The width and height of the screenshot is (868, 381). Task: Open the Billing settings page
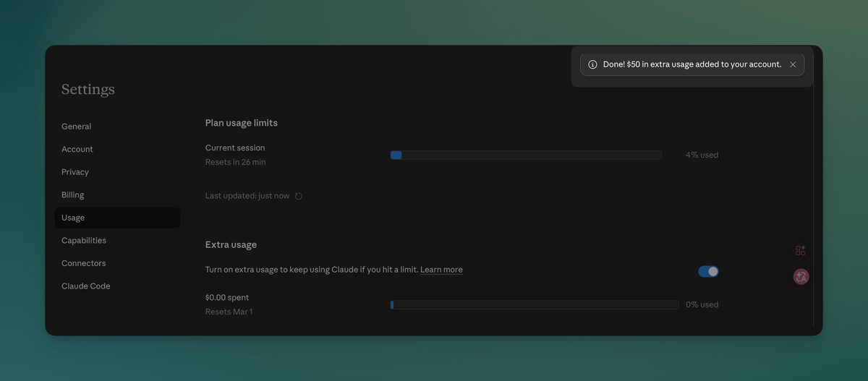pos(73,194)
